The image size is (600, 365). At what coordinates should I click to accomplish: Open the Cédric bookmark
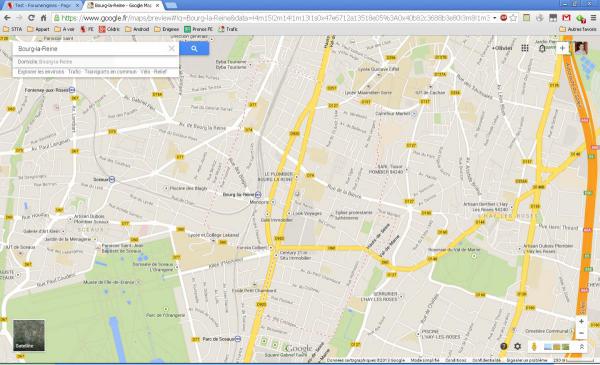(109, 29)
